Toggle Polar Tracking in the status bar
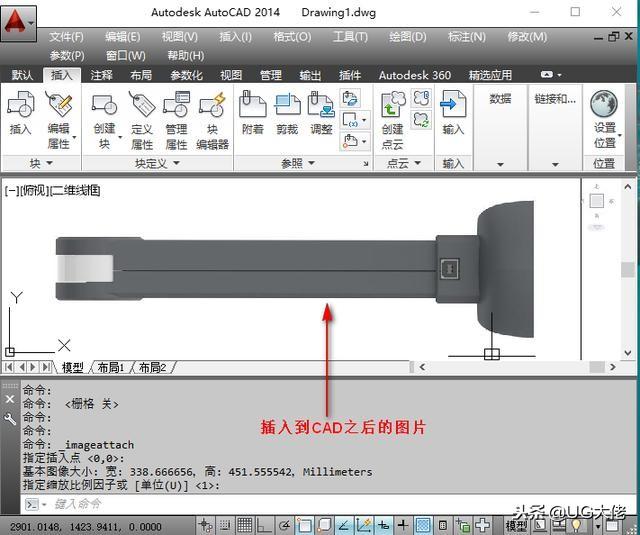The image size is (640, 535). [284, 525]
